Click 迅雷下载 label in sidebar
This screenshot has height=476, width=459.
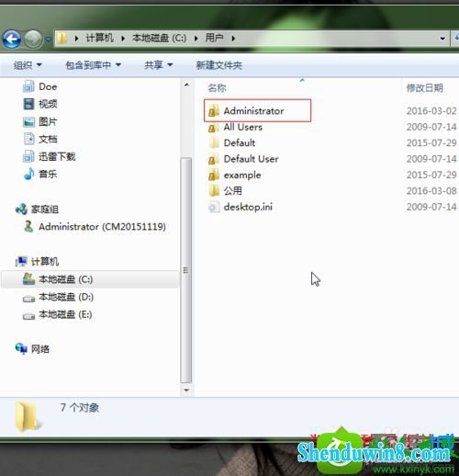[x=57, y=157]
